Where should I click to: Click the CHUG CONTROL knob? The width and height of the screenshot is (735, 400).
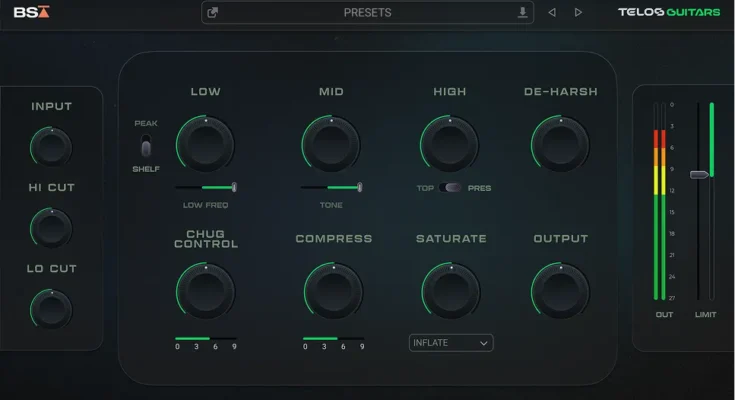tap(205, 290)
